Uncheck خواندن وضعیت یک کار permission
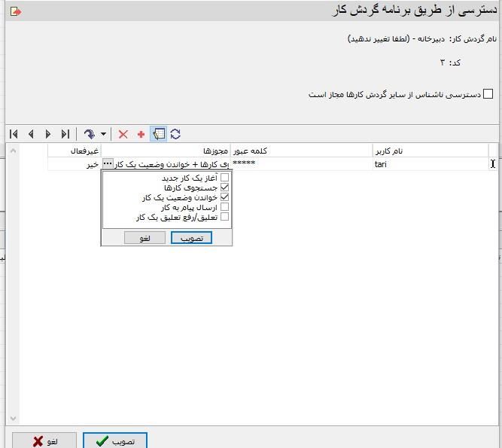Viewport: 502px width, 448px height. 224,197
